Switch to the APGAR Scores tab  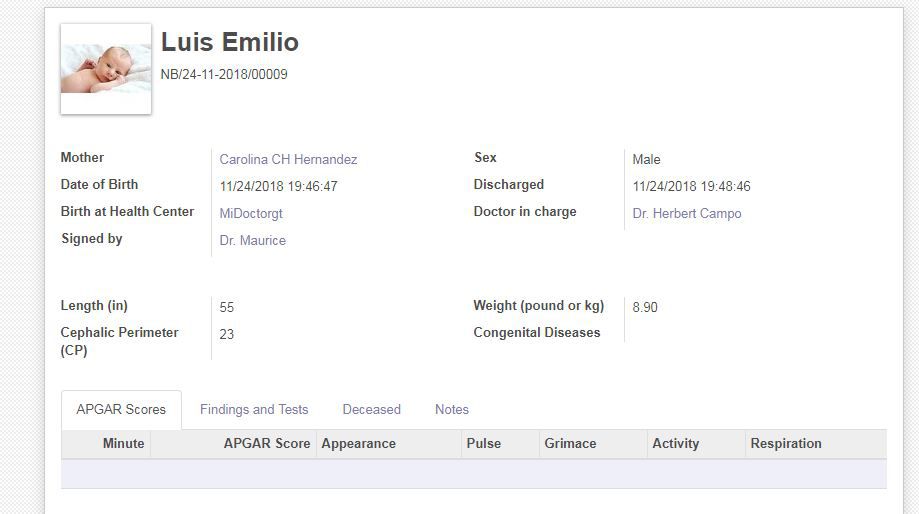tap(121, 410)
